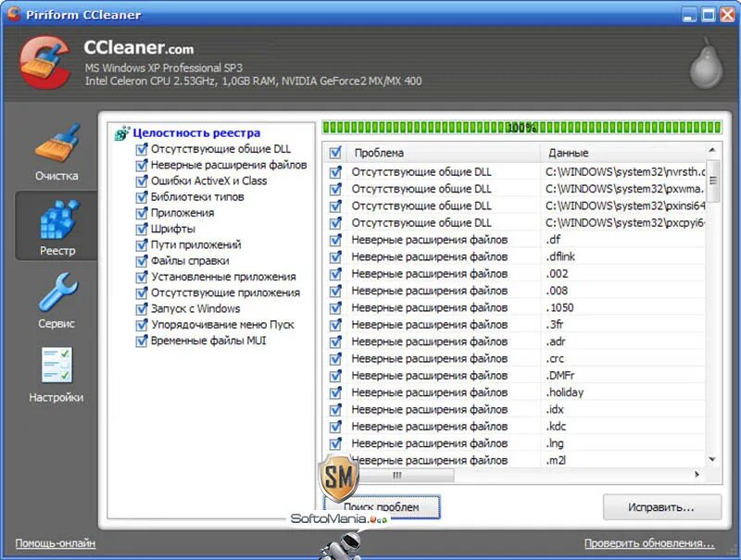741x560 pixels.
Task: Select the Целостность реестра heading
Action: pos(196,133)
